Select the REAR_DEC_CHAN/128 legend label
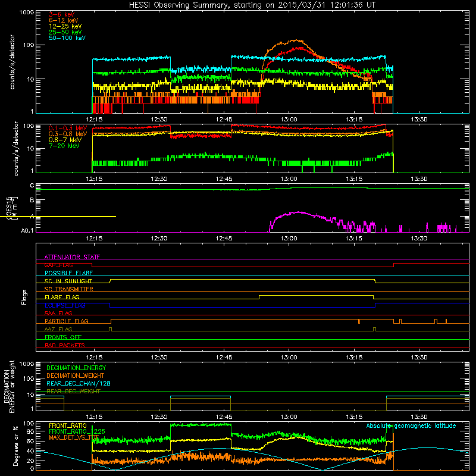Image resolution: width=476 pixels, height=476 pixels. pos(79,383)
